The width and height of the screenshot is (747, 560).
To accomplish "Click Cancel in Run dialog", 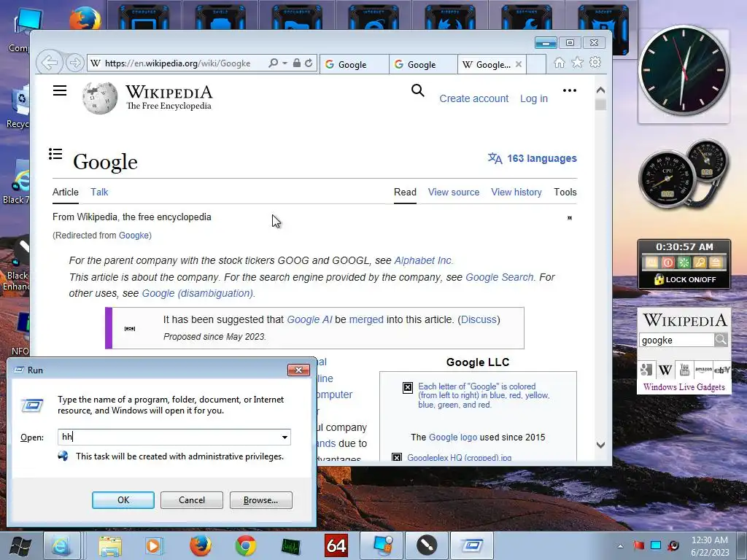I will coord(192,500).
